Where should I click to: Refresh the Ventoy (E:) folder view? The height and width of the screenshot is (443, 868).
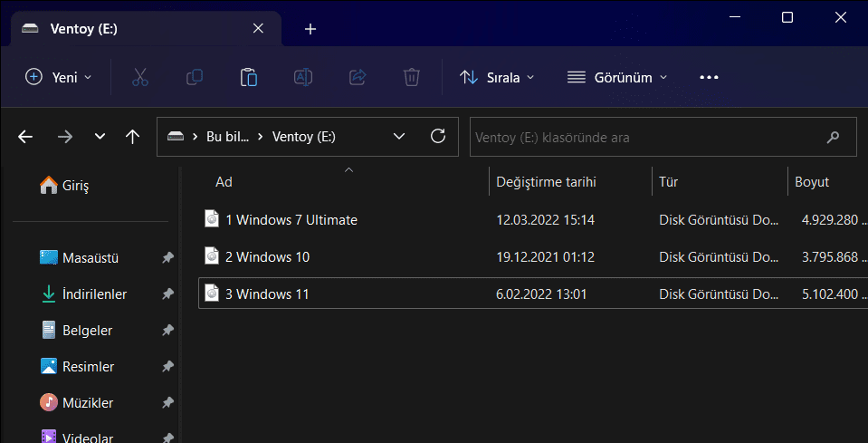[438, 137]
